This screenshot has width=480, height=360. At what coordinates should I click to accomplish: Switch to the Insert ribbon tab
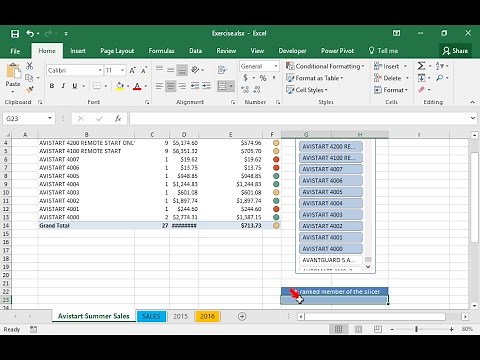78,51
